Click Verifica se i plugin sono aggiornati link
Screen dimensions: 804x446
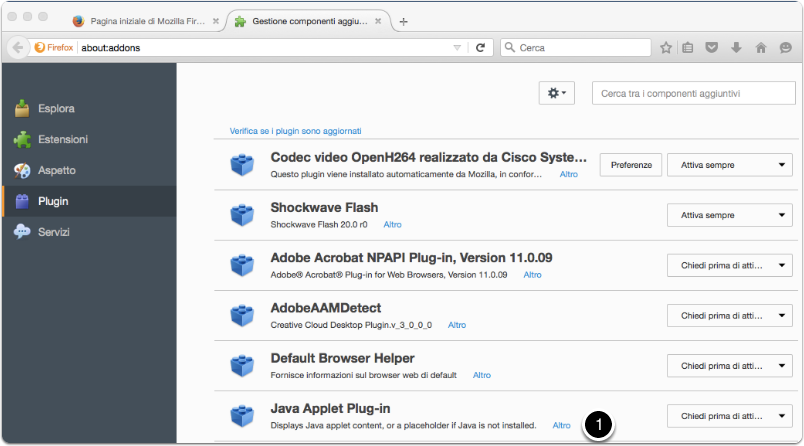coord(295,131)
